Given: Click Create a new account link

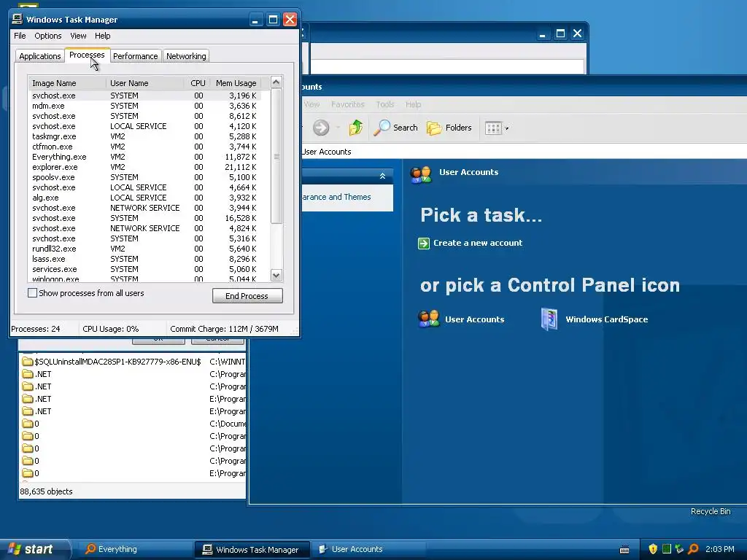Looking at the screenshot, I should 478,243.
